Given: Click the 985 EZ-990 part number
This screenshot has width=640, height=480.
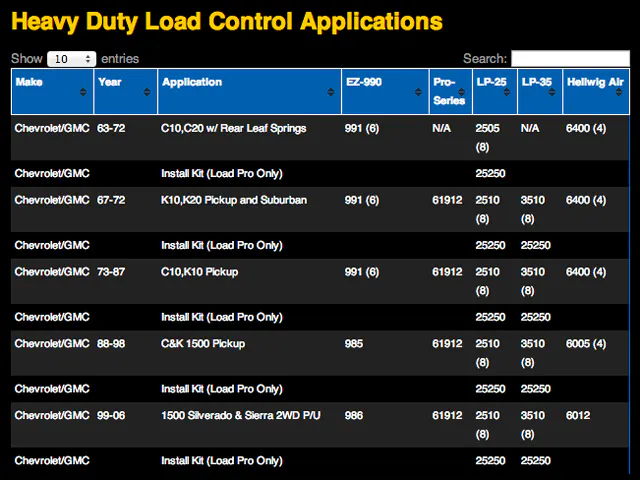Looking at the screenshot, I should point(353,344).
